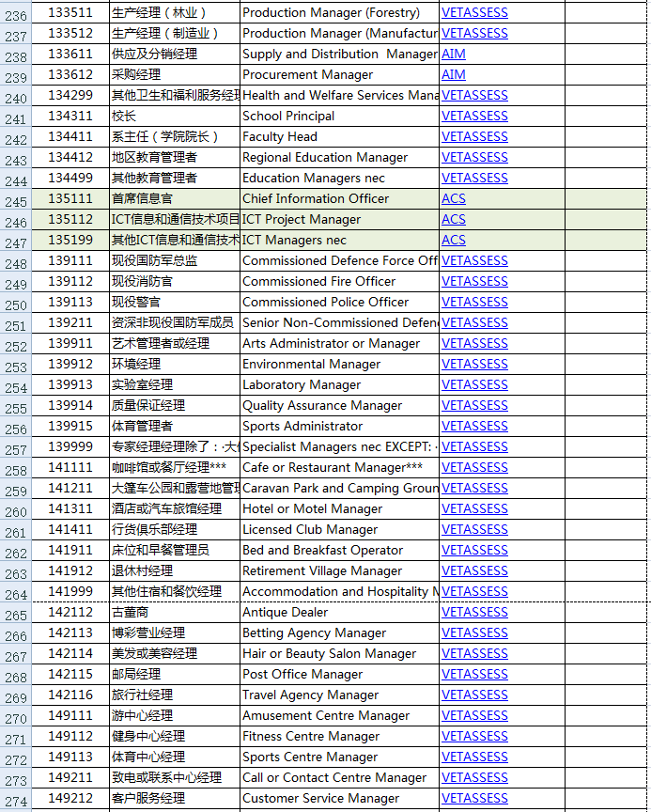
Task: Select the '健身中心经理' cell
Action: 175,737
